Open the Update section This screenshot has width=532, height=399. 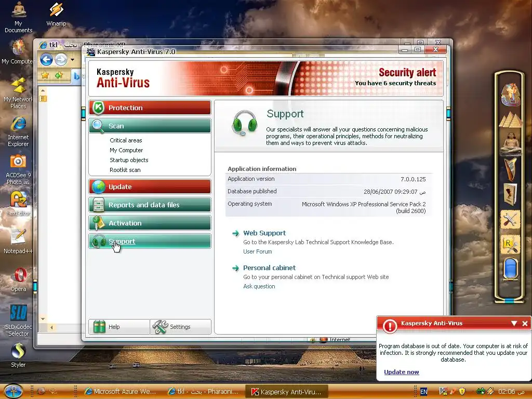coord(150,187)
